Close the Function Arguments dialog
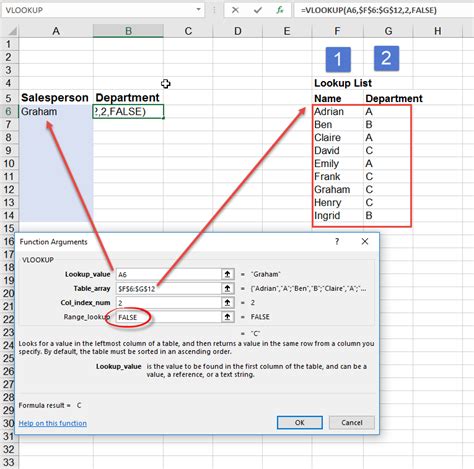The width and height of the screenshot is (474, 469). coord(365,241)
